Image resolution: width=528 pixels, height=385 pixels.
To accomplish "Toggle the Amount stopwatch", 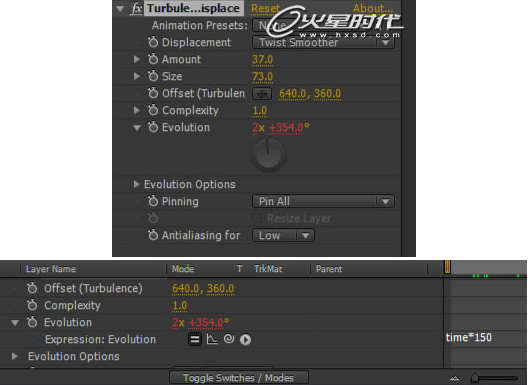I will (153, 59).
